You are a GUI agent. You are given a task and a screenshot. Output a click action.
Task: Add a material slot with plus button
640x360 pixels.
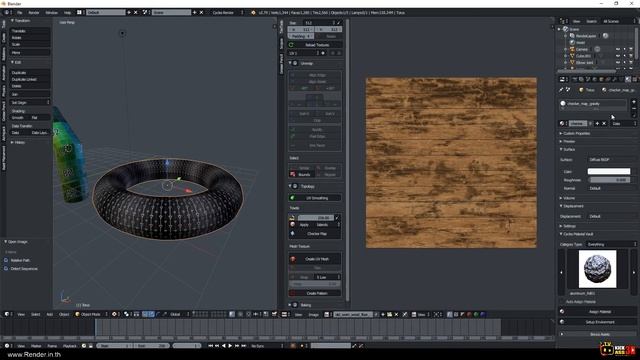633,102
